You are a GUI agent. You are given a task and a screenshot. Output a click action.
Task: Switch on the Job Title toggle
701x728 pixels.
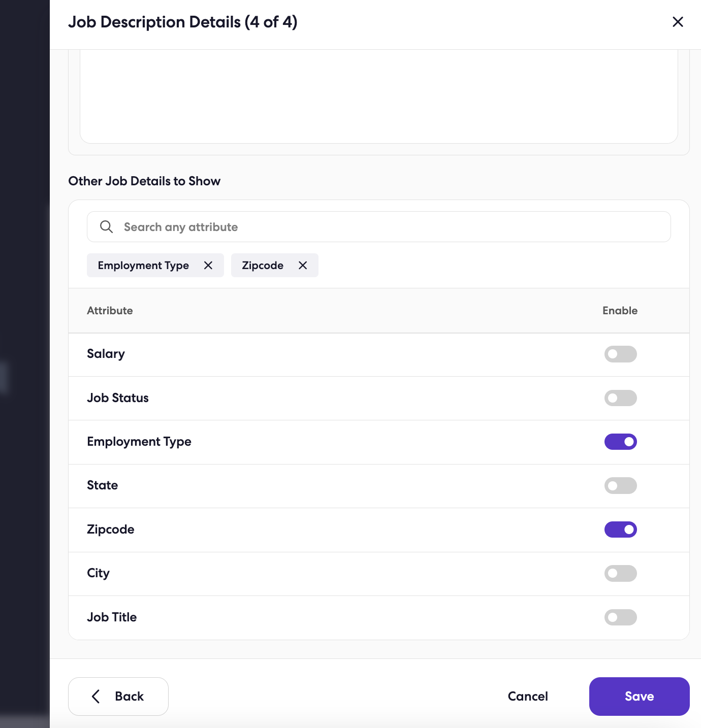click(x=621, y=617)
